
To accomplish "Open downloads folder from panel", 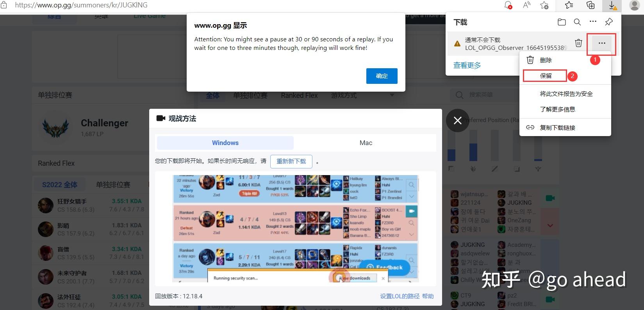I will pyautogui.click(x=562, y=22).
